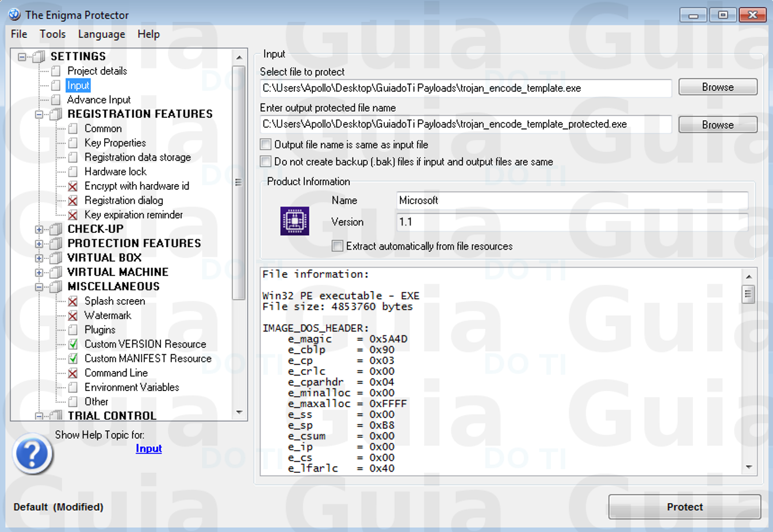Click the blue question mark help icon
773x532 pixels.
pyautogui.click(x=33, y=454)
